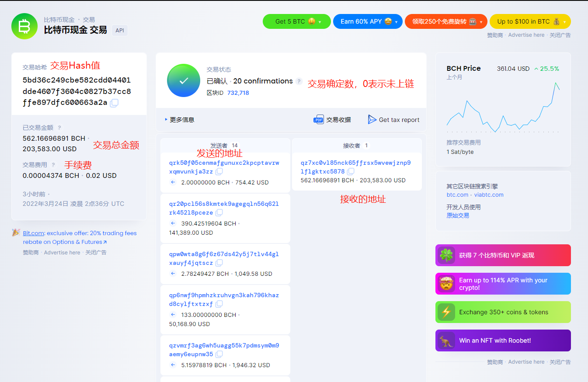Click the clover icon on the VIP cashback banner

click(446, 255)
